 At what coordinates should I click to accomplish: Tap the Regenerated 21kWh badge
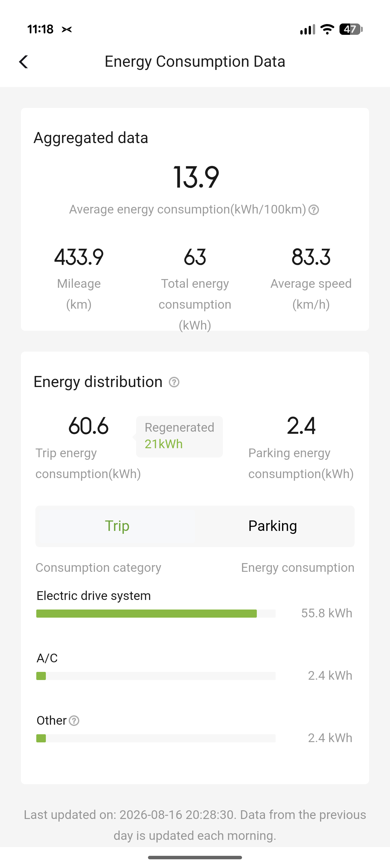coord(179,436)
